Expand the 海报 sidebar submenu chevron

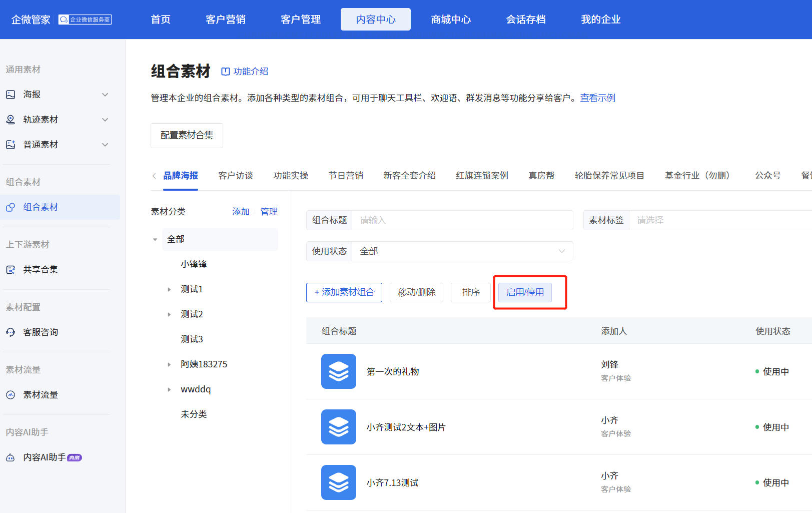click(105, 95)
